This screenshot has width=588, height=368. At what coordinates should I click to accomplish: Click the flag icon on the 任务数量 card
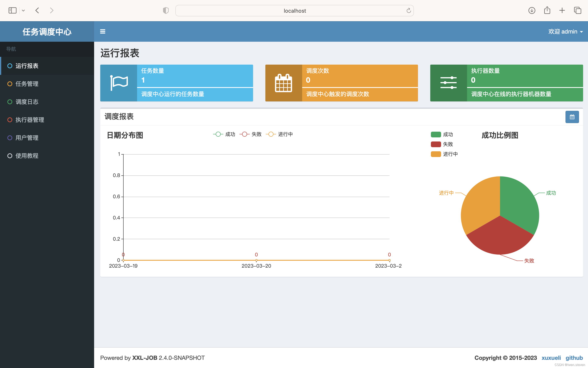(x=119, y=83)
